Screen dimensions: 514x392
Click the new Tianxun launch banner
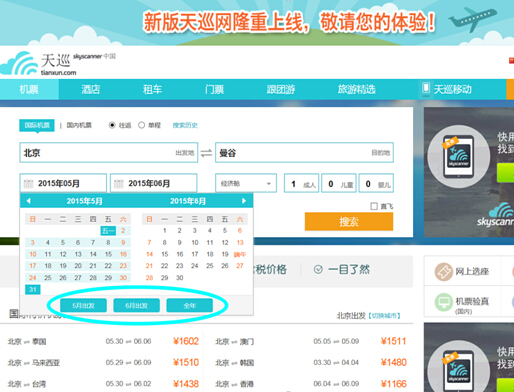click(x=257, y=22)
